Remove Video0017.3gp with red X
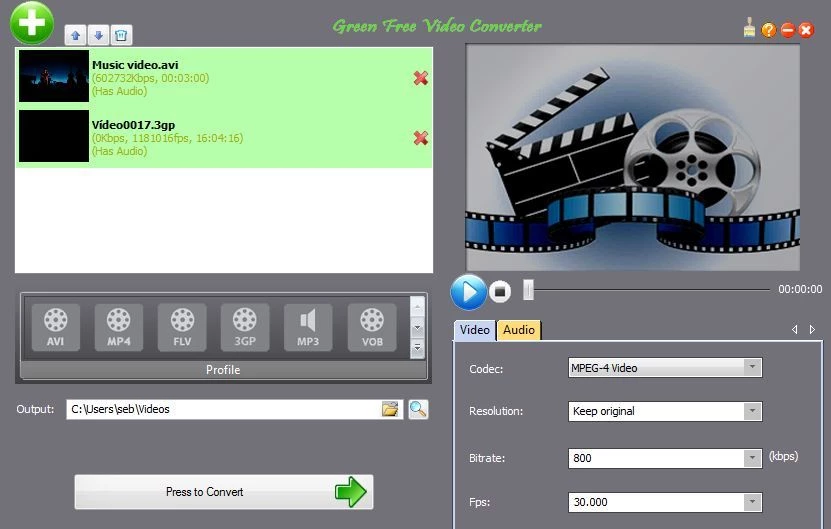The image size is (831, 529). (x=421, y=138)
